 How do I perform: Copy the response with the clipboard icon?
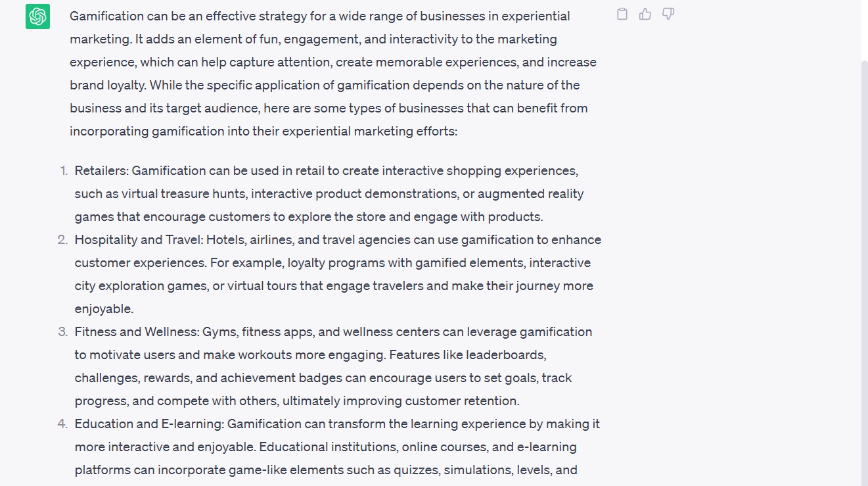click(x=622, y=14)
